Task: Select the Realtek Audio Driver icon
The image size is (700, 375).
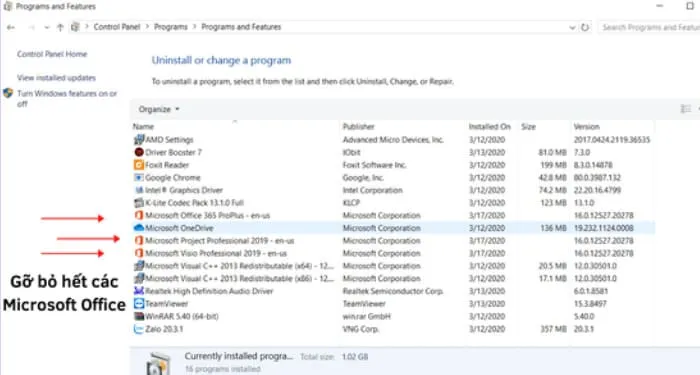Action: click(x=139, y=291)
